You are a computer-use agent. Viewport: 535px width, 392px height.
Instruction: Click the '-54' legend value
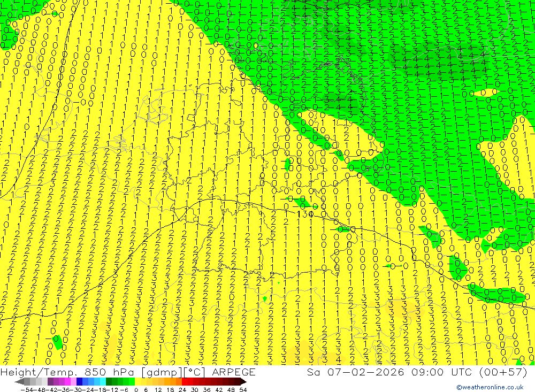27,390
